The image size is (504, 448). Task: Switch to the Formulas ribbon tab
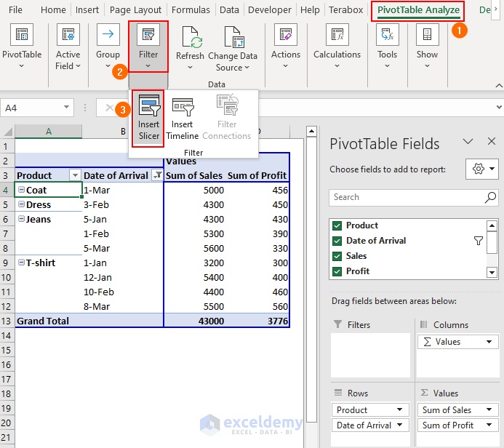(x=191, y=10)
